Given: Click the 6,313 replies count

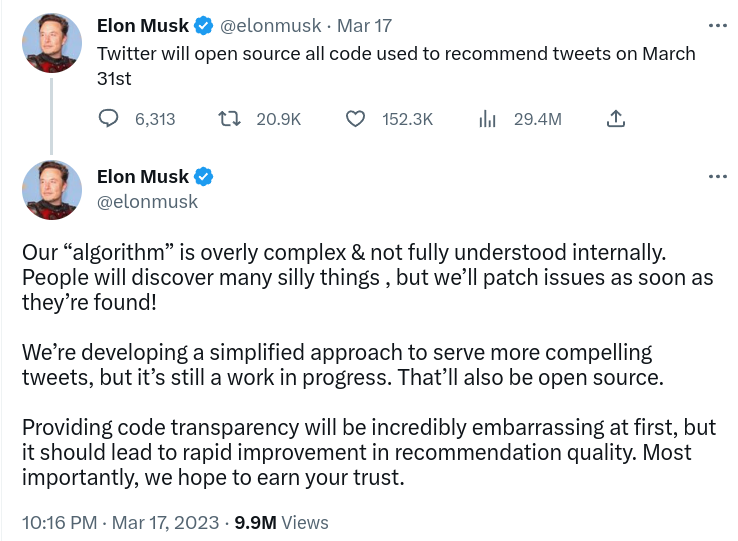Looking at the screenshot, I should tap(155, 119).
